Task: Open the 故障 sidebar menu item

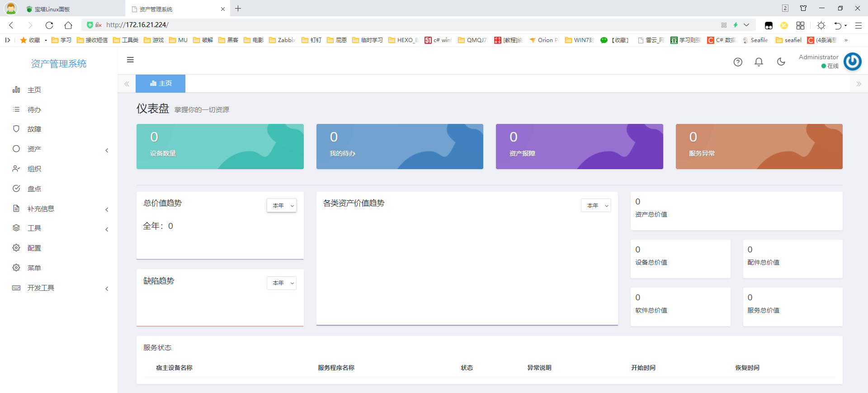Action: click(59, 129)
